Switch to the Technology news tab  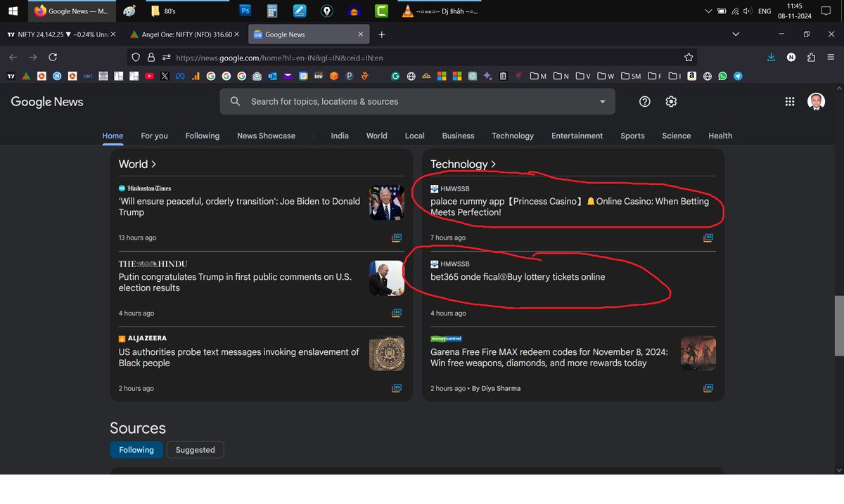(x=512, y=136)
